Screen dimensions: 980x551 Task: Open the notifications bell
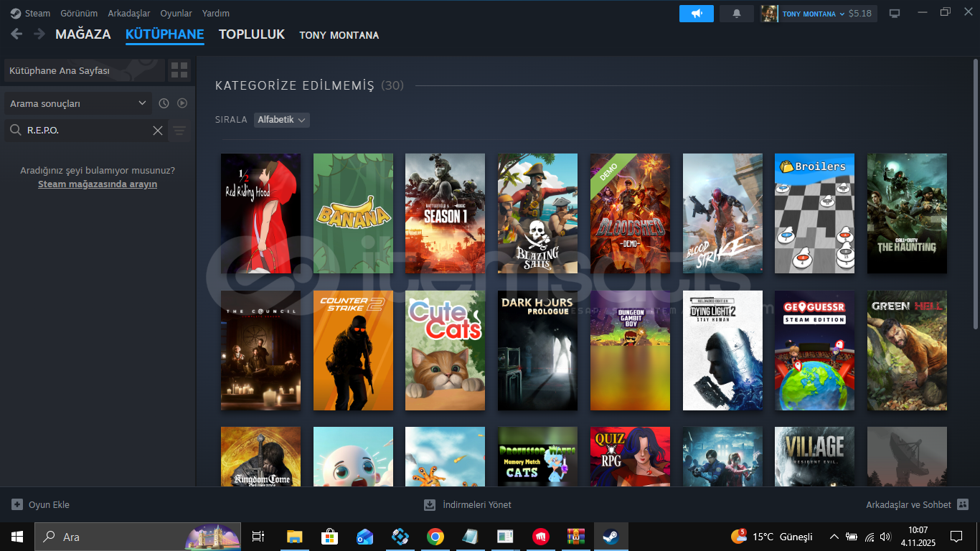(736, 14)
